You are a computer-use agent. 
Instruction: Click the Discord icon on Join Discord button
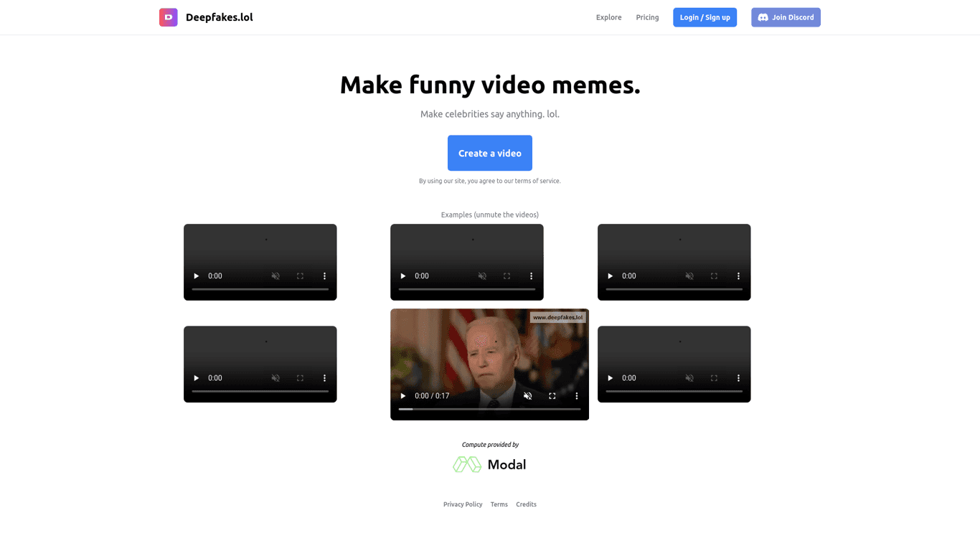click(763, 17)
